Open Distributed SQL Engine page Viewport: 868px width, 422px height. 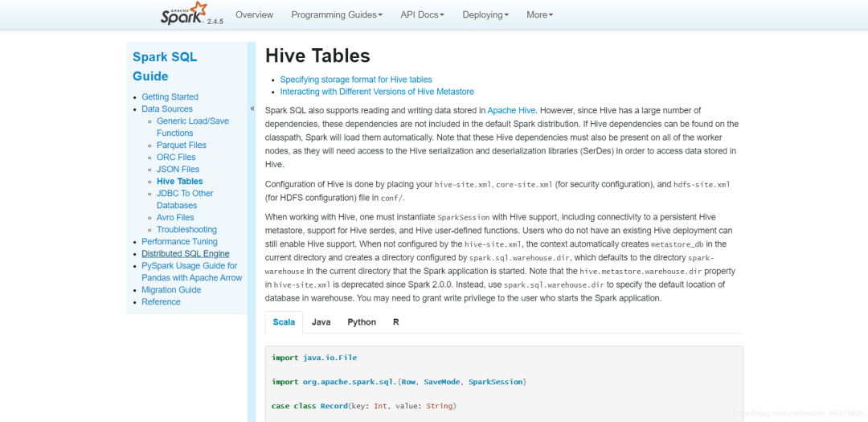point(186,254)
